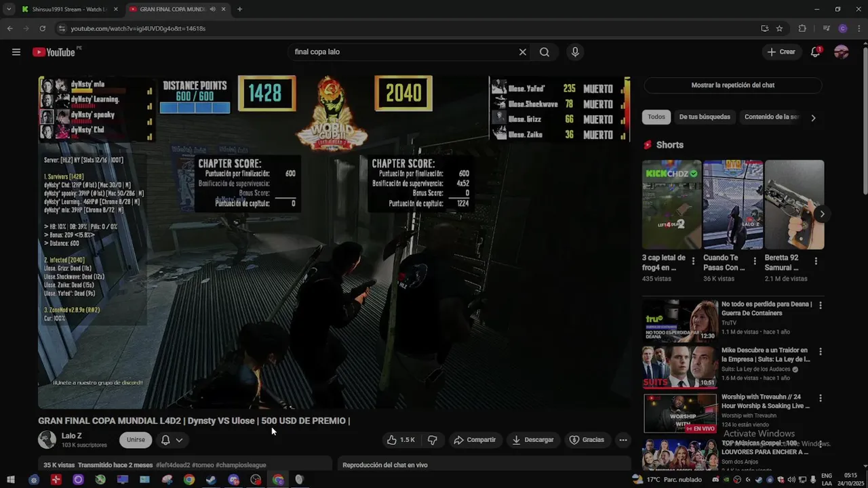Select the Contenido de la serie chip
The image size is (868, 488).
(x=771, y=117)
